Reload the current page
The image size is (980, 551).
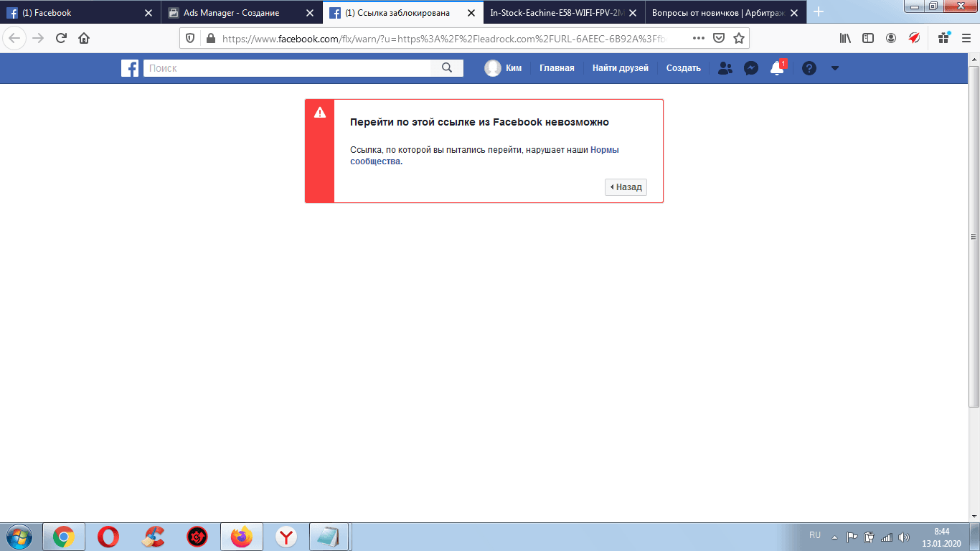point(61,39)
